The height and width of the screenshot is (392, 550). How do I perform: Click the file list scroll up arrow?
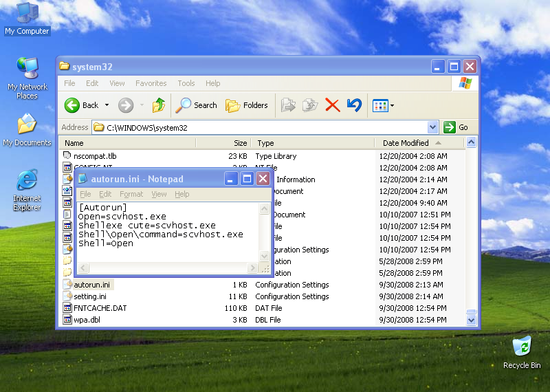click(471, 142)
